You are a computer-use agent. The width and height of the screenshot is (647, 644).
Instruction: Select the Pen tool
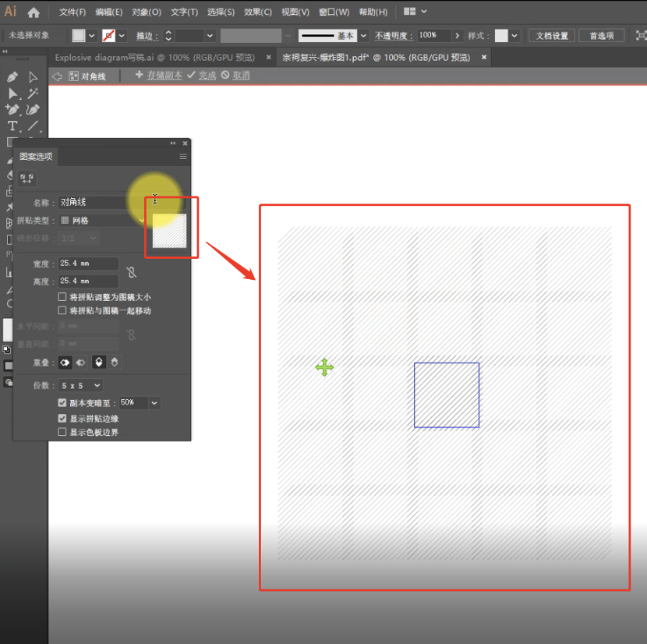click(12, 76)
